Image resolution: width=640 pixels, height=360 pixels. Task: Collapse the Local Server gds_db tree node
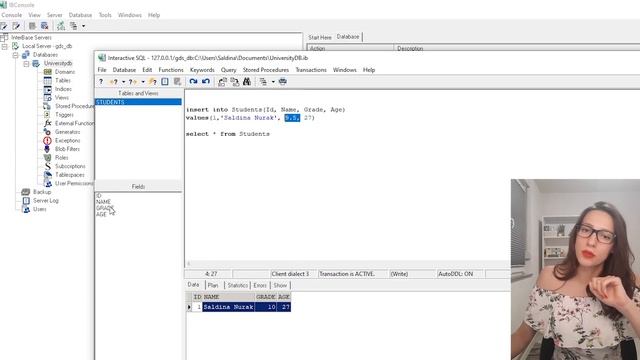[4, 47]
